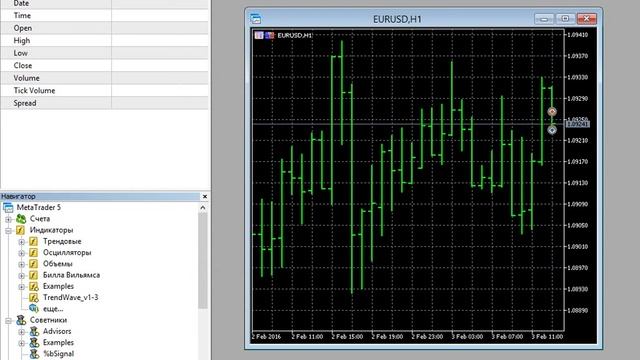This screenshot has height=360, width=640.
Task: Expand the Осцилляторы tree node
Action: (x=22, y=253)
